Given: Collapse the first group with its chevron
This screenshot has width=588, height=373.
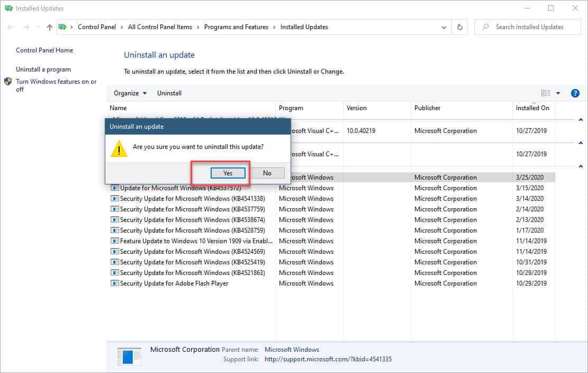Looking at the screenshot, I should pos(581,120).
